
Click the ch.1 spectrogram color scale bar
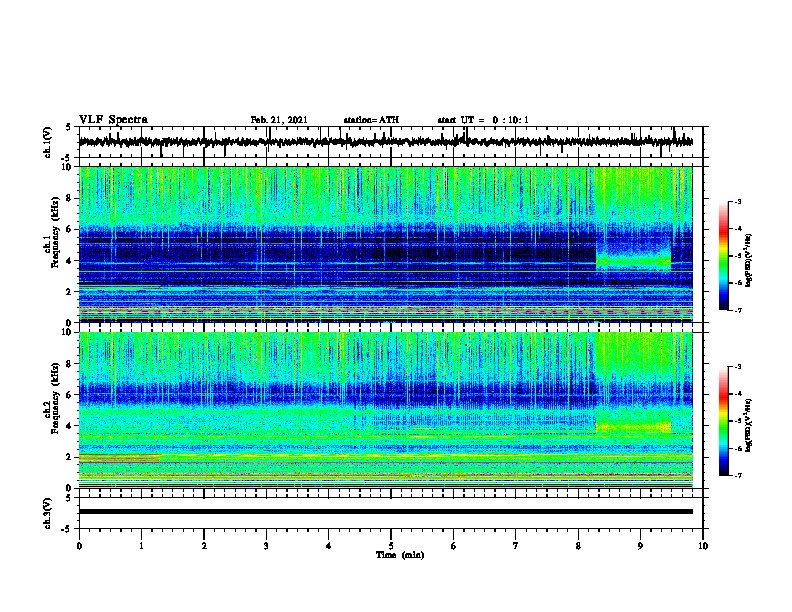[723, 256]
